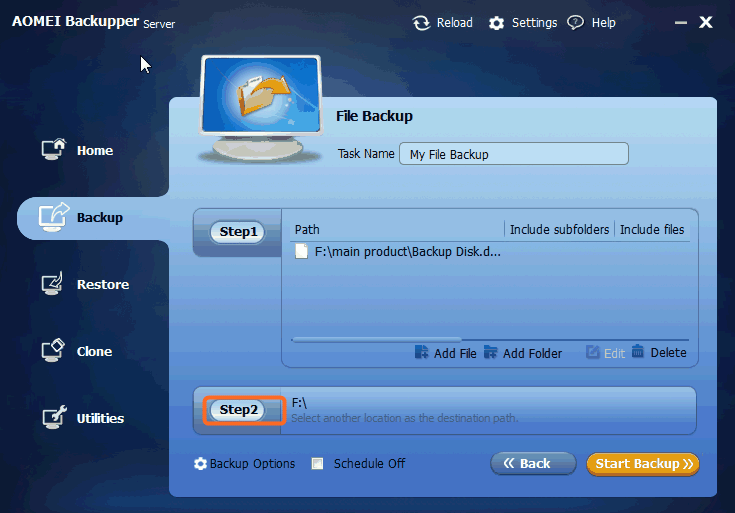
Task: Click the F:\ destination path
Action: [x=299, y=403]
